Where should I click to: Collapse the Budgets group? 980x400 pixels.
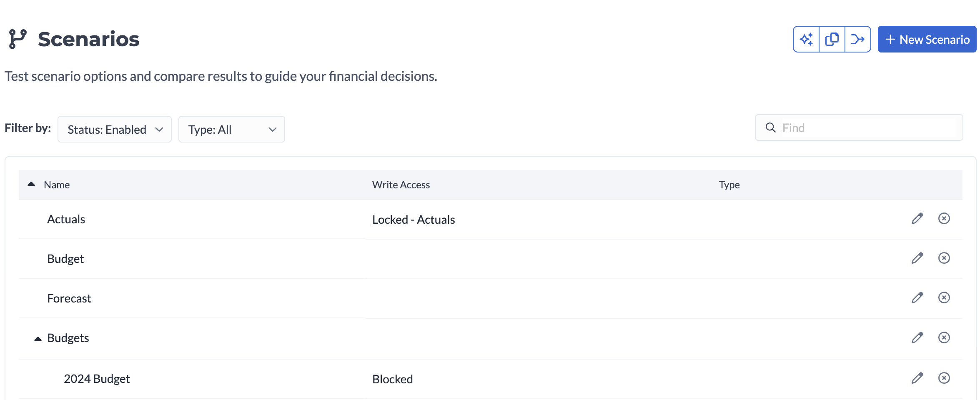(x=38, y=339)
